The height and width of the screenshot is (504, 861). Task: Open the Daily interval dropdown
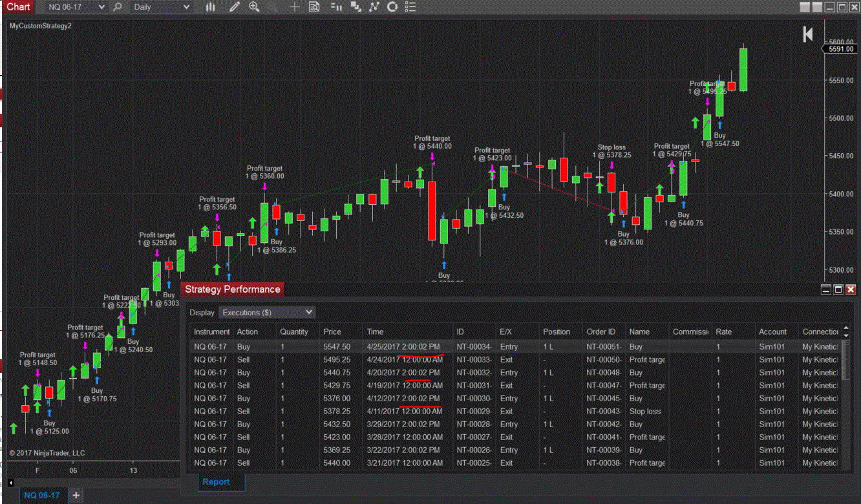pyautogui.click(x=161, y=7)
